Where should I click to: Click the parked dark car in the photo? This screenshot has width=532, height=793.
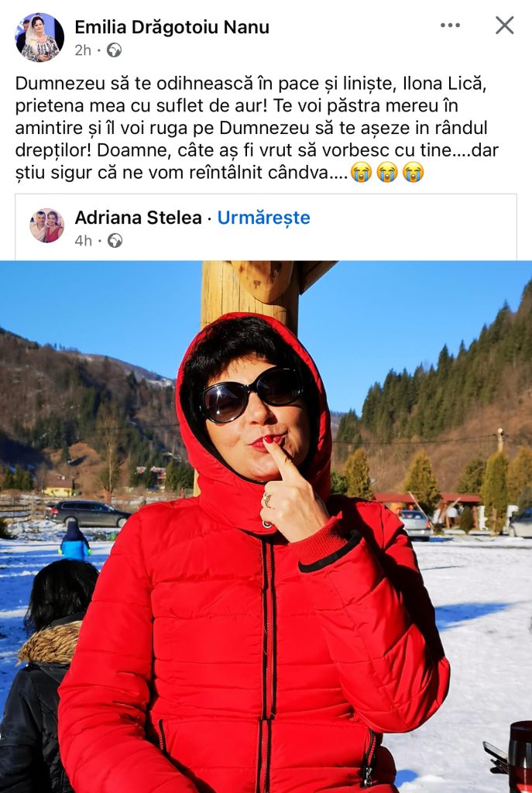pyautogui.click(x=89, y=513)
